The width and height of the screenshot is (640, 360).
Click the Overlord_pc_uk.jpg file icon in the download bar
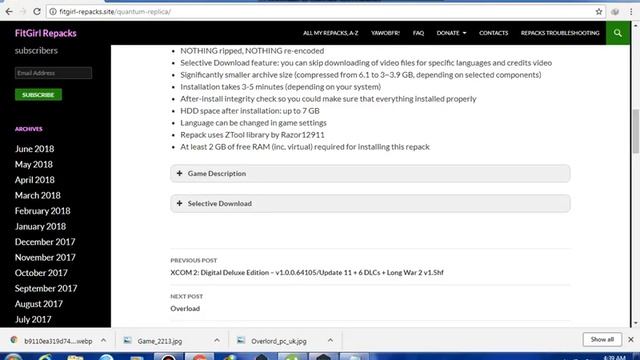click(x=241, y=340)
